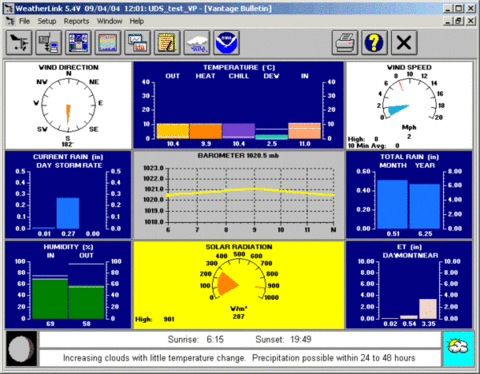The image size is (480, 374).
Task: Click the Wind Direction compass dial
Action: pos(68,105)
